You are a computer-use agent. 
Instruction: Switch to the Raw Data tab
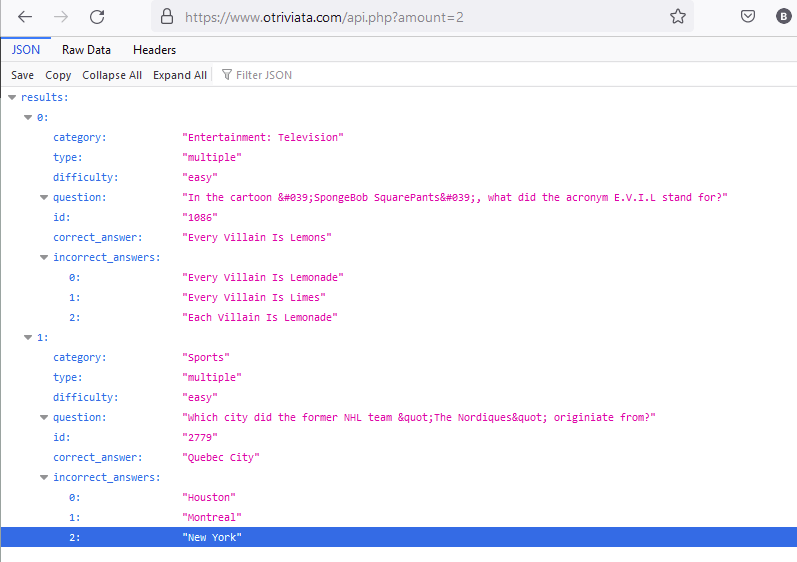86,50
